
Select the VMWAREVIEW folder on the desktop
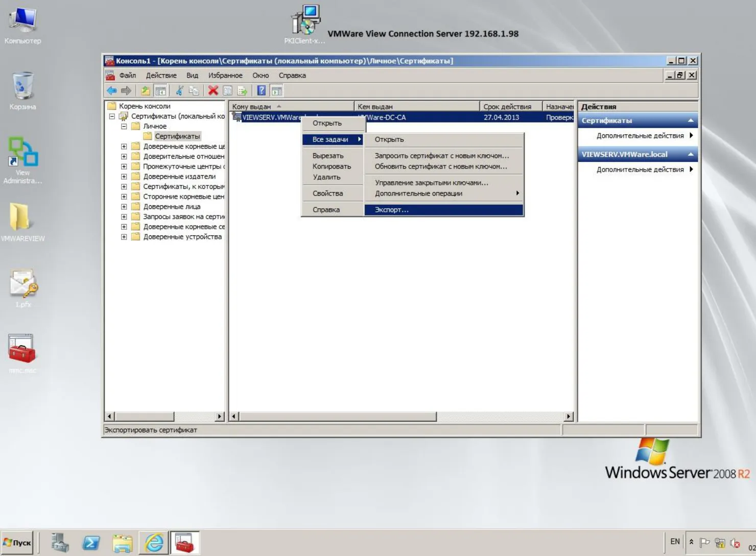(x=23, y=223)
